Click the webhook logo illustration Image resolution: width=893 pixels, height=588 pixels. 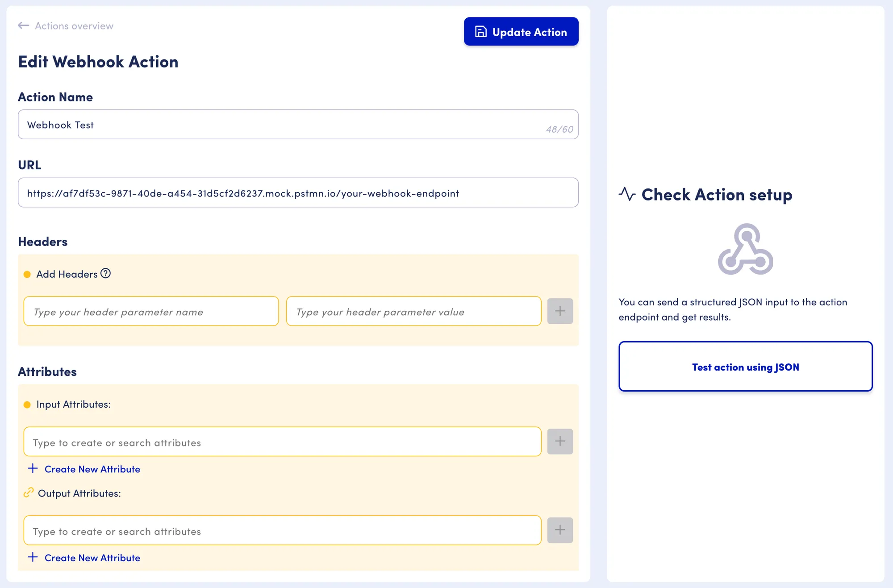point(745,249)
